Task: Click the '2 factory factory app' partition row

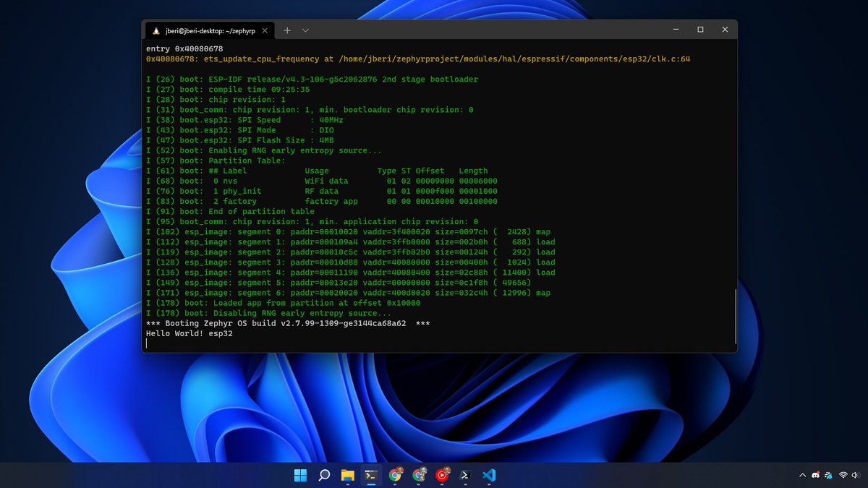Action: tap(321, 201)
